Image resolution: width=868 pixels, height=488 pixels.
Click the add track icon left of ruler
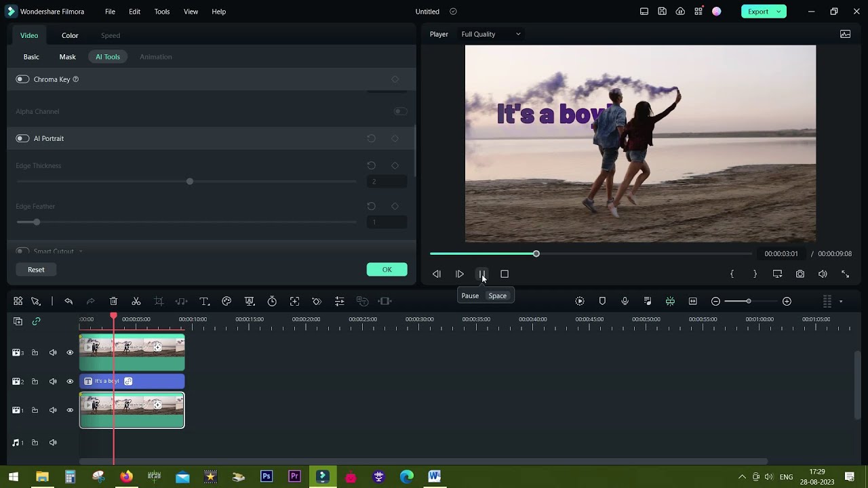click(x=18, y=321)
